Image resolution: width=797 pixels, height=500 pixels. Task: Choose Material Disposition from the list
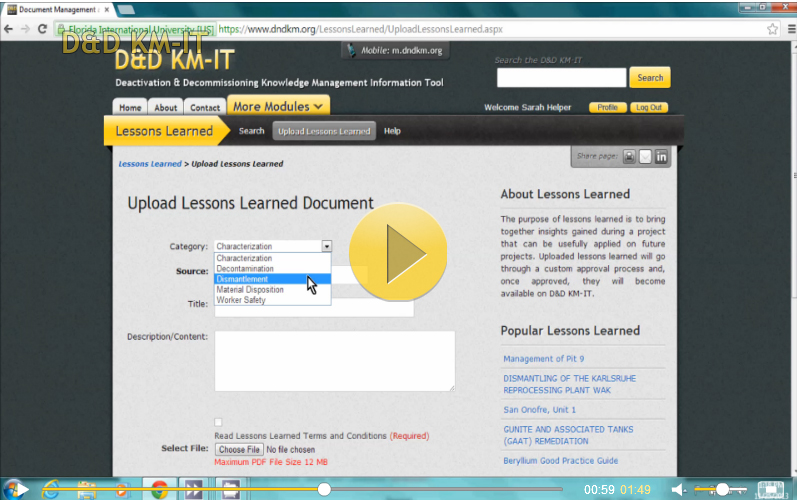coord(272,290)
